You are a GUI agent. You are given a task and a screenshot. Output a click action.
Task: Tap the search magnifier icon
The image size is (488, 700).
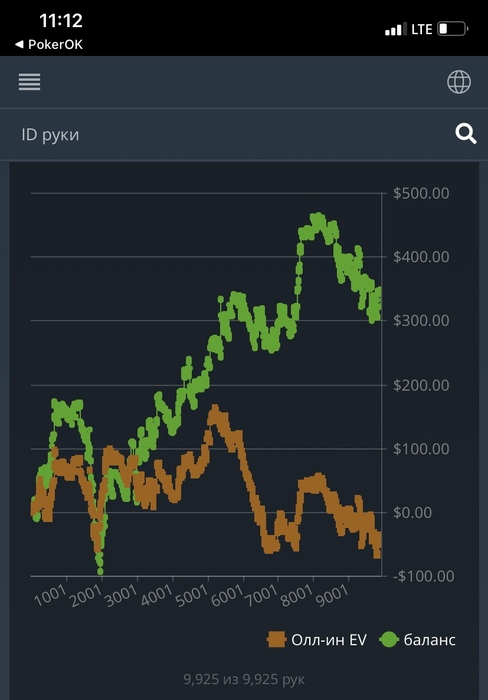466,134
